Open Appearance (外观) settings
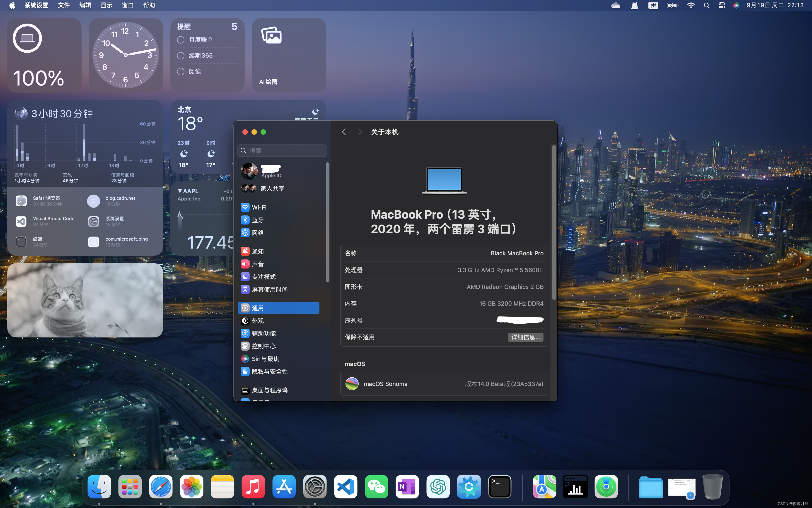This screenshot has height=508, width=812. [x=278, y=321]
